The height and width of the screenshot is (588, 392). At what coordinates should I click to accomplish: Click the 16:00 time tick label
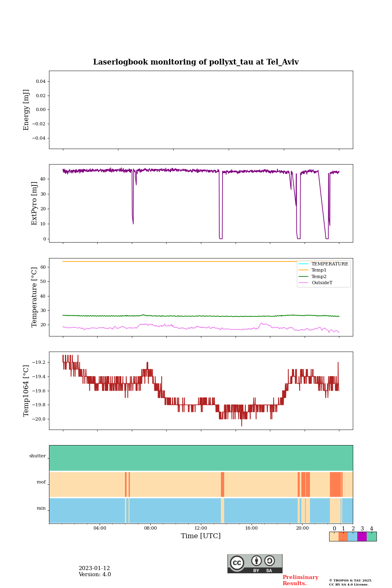[x=252, y=528]
